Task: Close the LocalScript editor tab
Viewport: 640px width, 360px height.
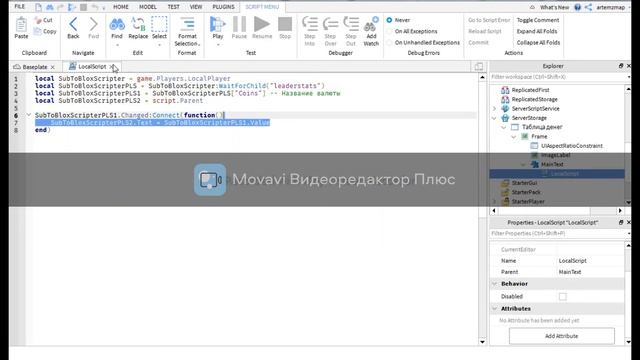Action: point(112,67)
